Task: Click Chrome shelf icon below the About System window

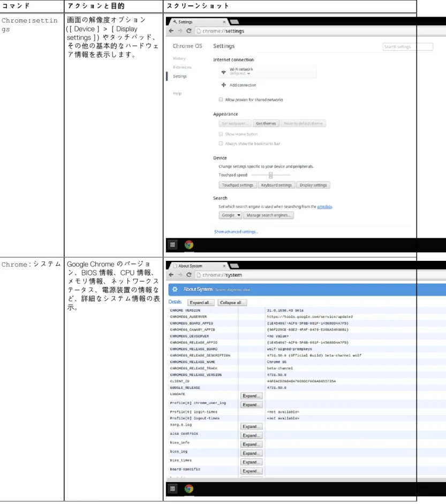Action: coord(189,489)
